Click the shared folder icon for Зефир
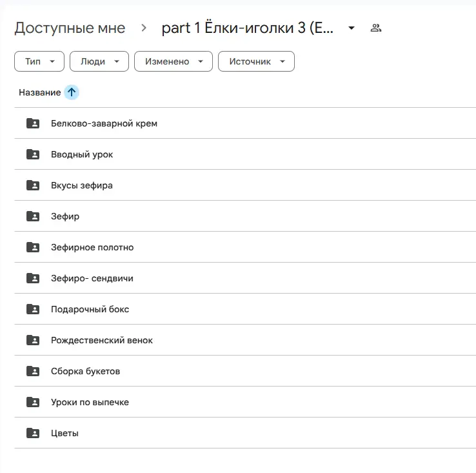Viewport: 476px width, 473px height. (33, 216)
